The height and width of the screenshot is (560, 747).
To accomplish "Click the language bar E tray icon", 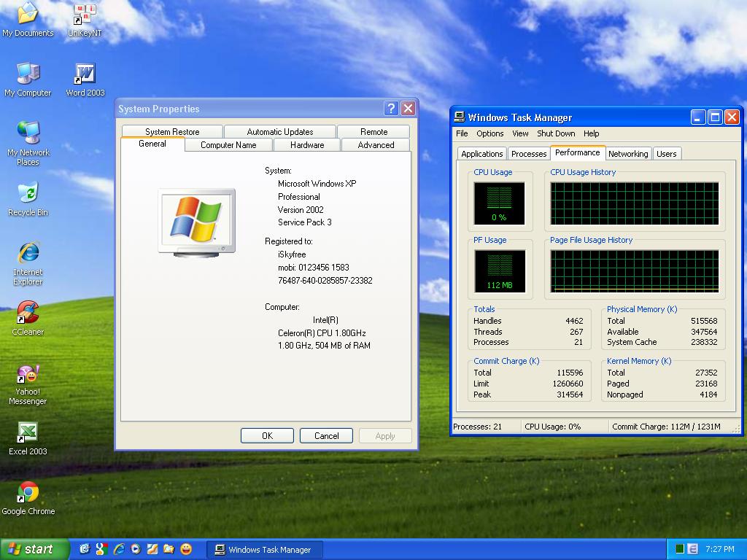I will (x=693, y=549).
